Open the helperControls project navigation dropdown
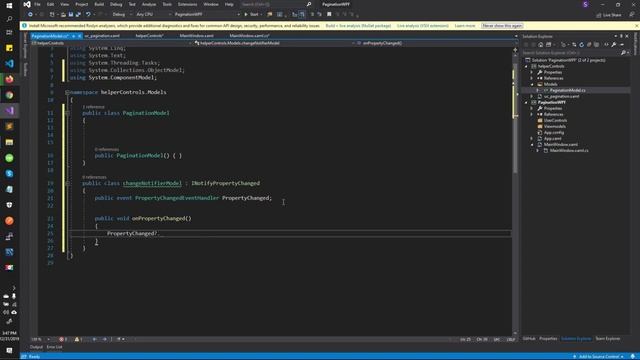 pos(111,43)
